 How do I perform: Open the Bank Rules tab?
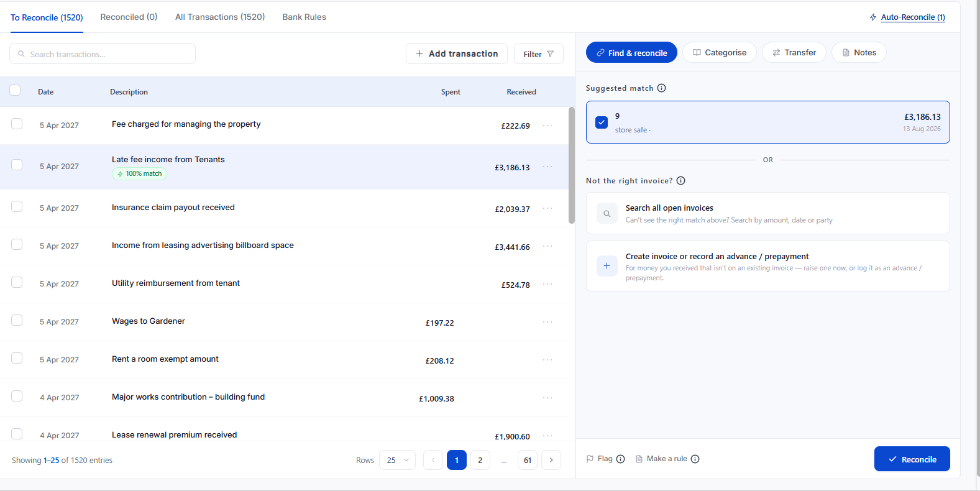click(304, 17)
